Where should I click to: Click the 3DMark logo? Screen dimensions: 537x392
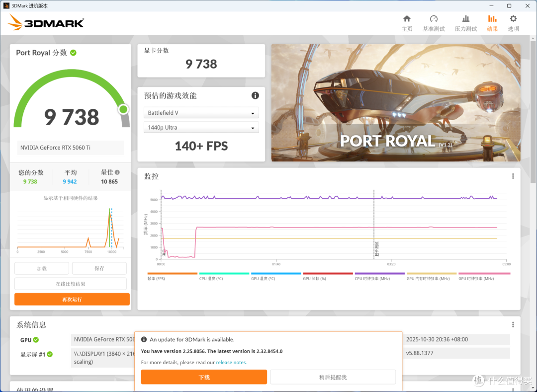click(x=46, y=22)
